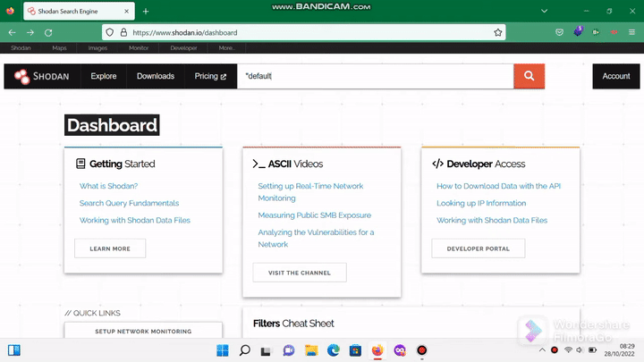Close the Shodan Search Engine tab
The width and height of the screenshot is (644, 362).
(126, 12)
